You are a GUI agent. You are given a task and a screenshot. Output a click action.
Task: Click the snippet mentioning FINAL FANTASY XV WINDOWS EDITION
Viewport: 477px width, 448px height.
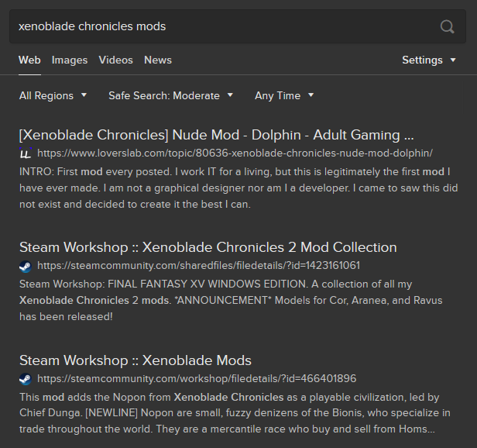coord(231,300)
